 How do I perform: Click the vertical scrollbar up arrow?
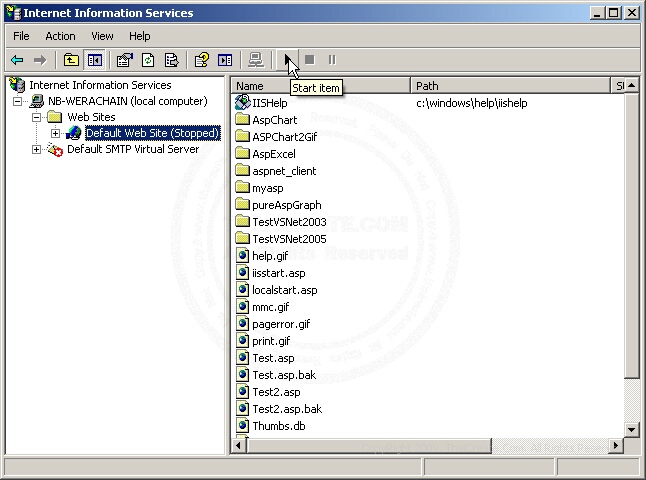[632, 86]
